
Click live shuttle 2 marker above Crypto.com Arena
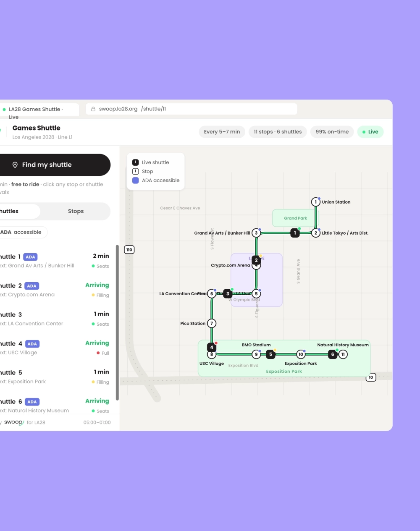256,260
